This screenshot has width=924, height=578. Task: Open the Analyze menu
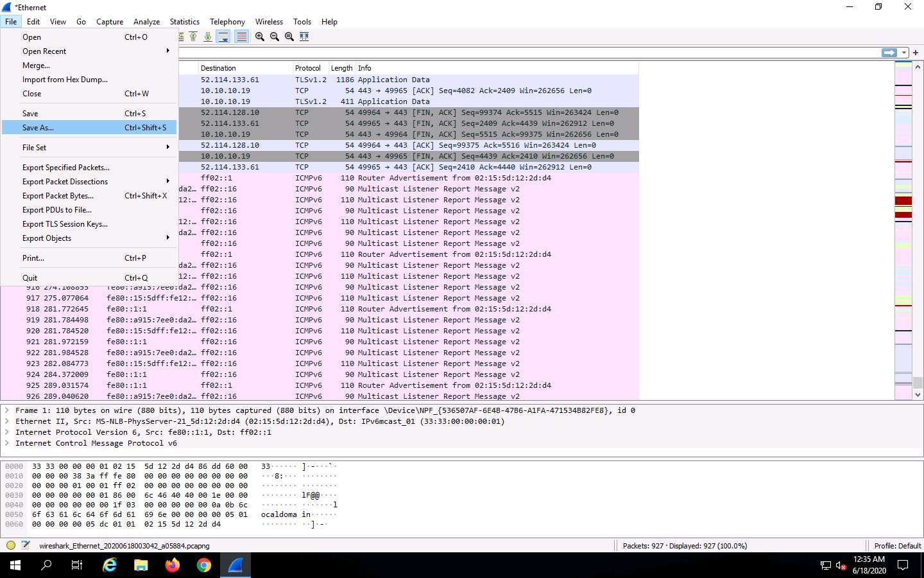click(x=146, y=22)
